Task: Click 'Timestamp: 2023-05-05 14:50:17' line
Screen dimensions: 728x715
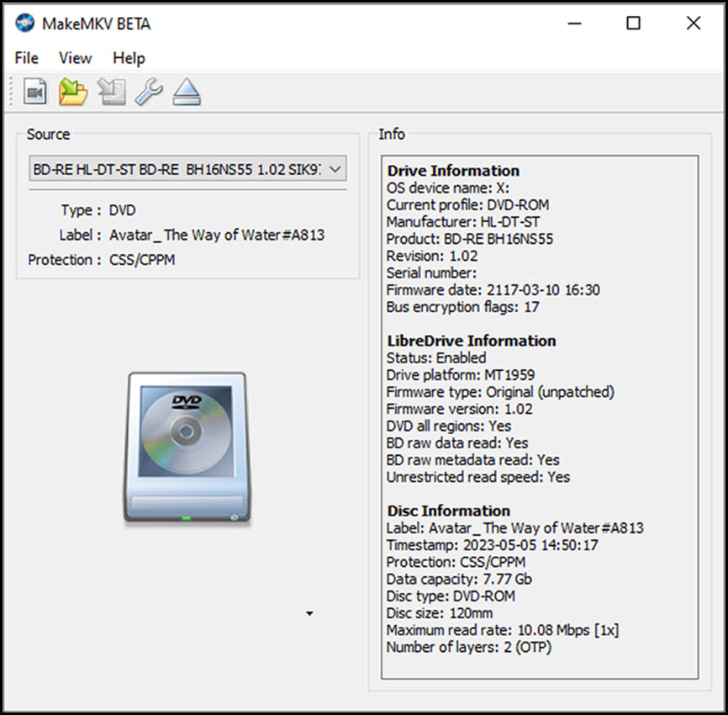Action: tap(492, 545)
